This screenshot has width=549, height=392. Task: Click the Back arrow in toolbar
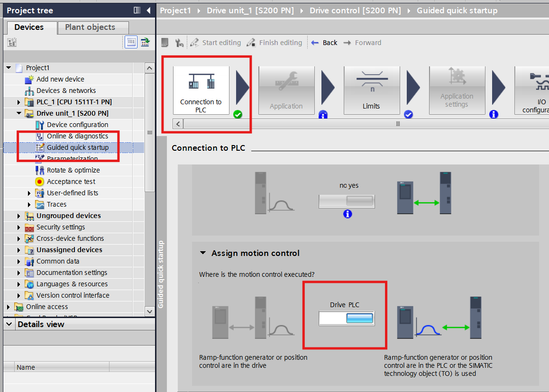click(x=315, y=43)
